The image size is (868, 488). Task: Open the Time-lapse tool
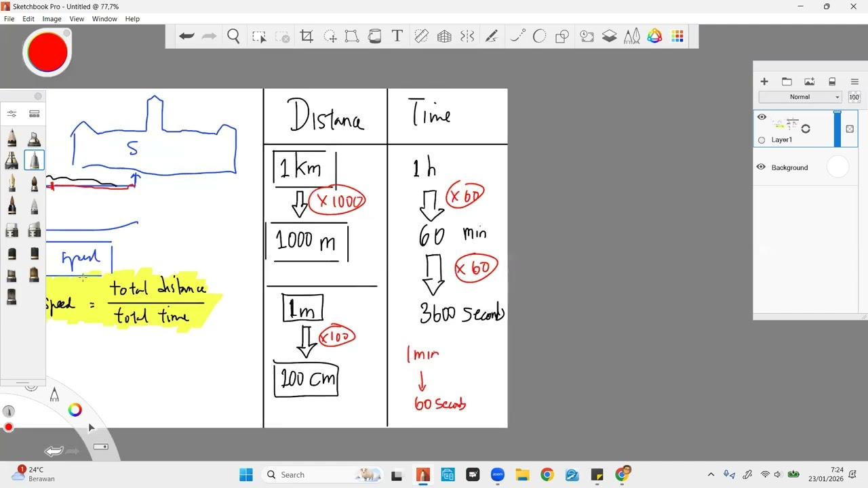coord(587,37)
